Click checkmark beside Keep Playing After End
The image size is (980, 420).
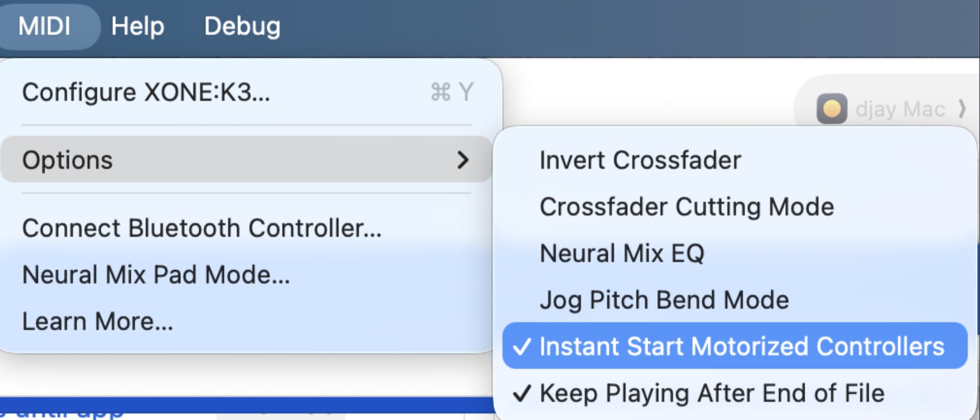pyautogui.click(x=521, y=394)
